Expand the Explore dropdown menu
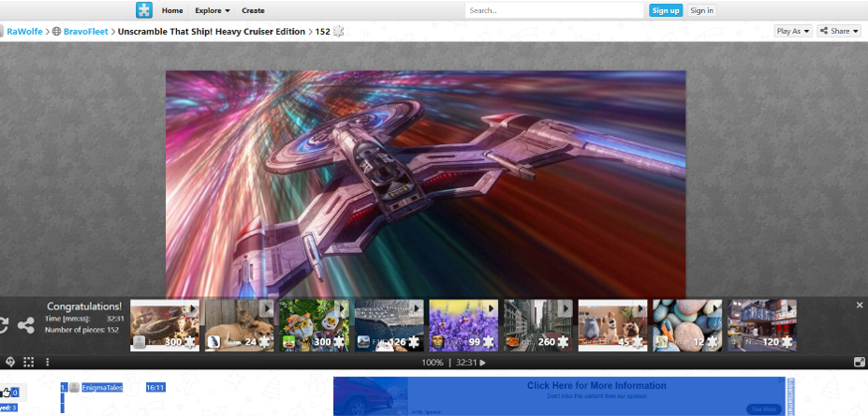This screenshot has height=416, width=868. [212, 10]
